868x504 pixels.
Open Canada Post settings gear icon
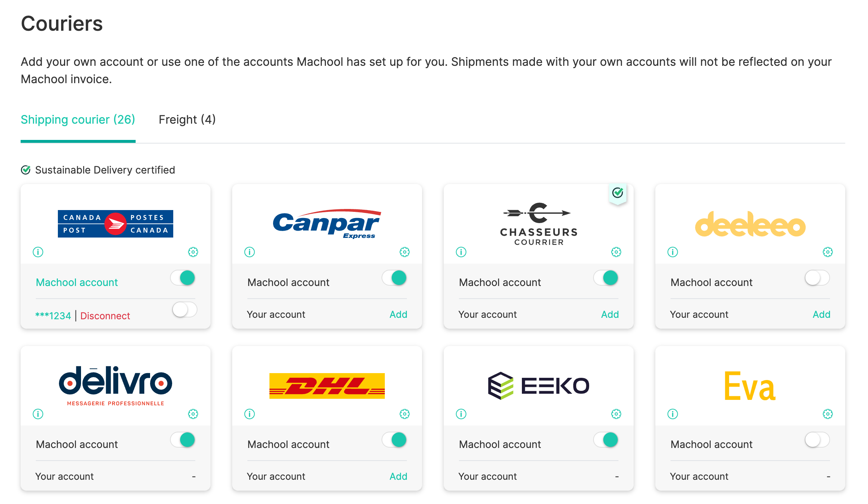pos(193,252)
